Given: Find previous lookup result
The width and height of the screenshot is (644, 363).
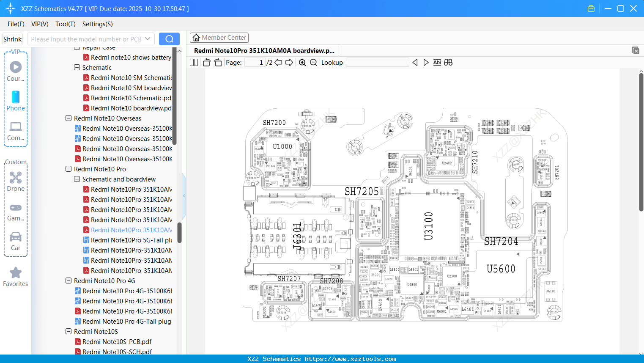Looking at the screenshot, I should 415,63.
